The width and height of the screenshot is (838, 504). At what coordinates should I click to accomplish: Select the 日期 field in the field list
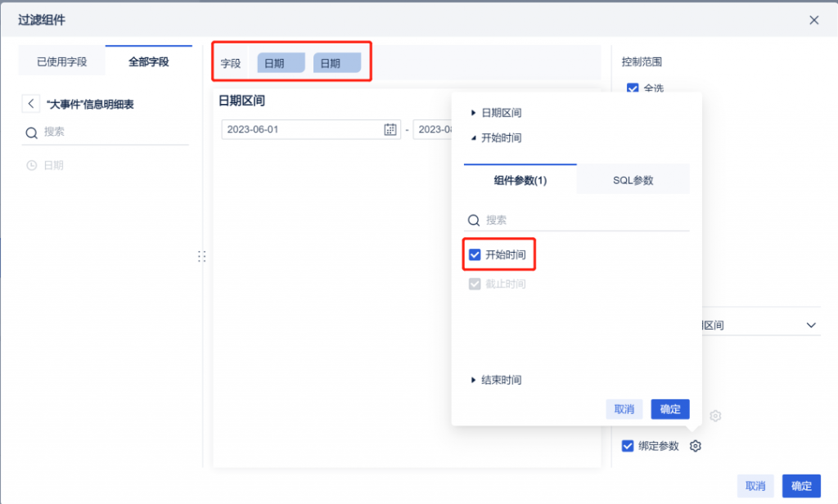tap(53, 166)
